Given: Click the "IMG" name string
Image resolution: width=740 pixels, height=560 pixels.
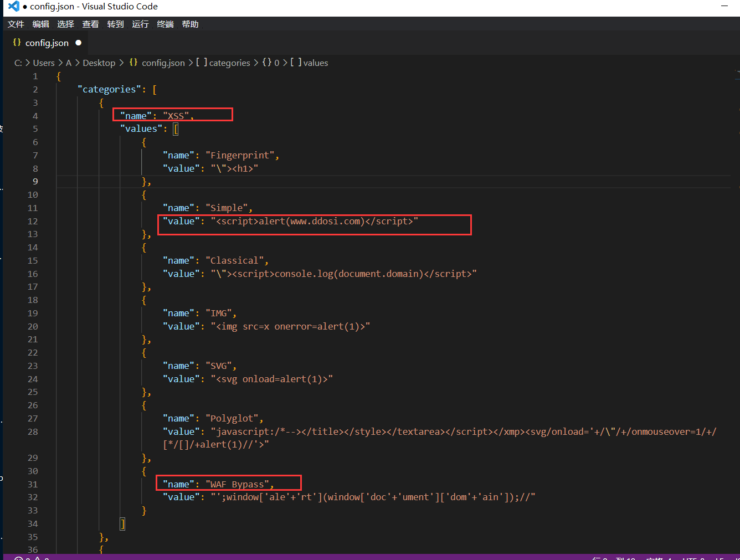Looking at the screenshot, I should 219,313.
